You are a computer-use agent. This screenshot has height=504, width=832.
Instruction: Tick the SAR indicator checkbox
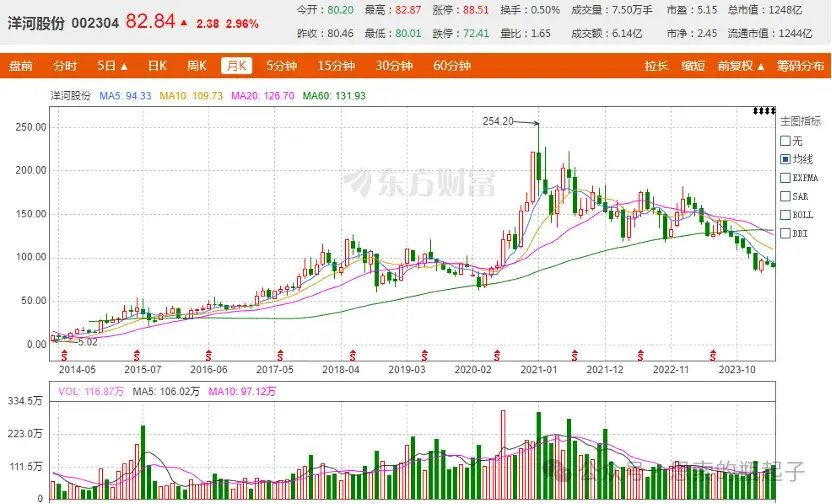pos(785,196)
